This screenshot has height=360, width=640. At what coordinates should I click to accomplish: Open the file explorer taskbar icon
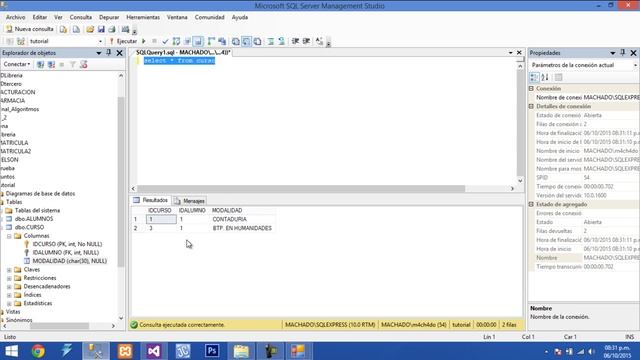click(241, 351)
